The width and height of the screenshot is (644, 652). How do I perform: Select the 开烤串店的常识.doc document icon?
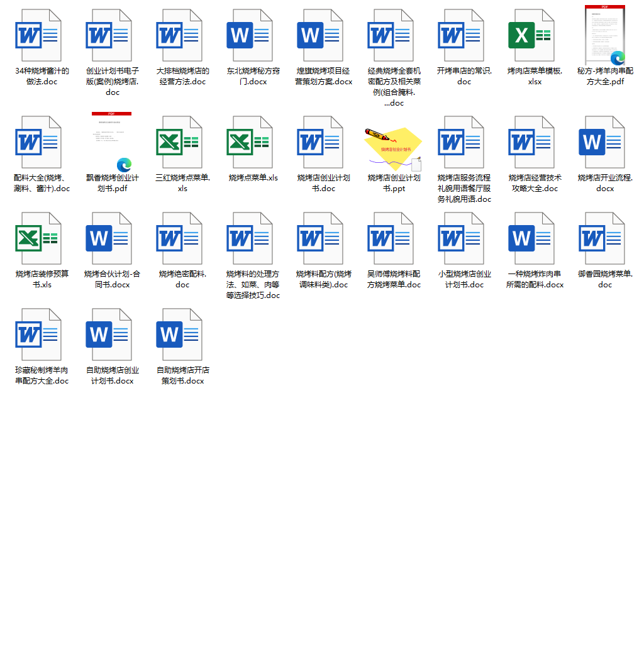coord(461,35)
